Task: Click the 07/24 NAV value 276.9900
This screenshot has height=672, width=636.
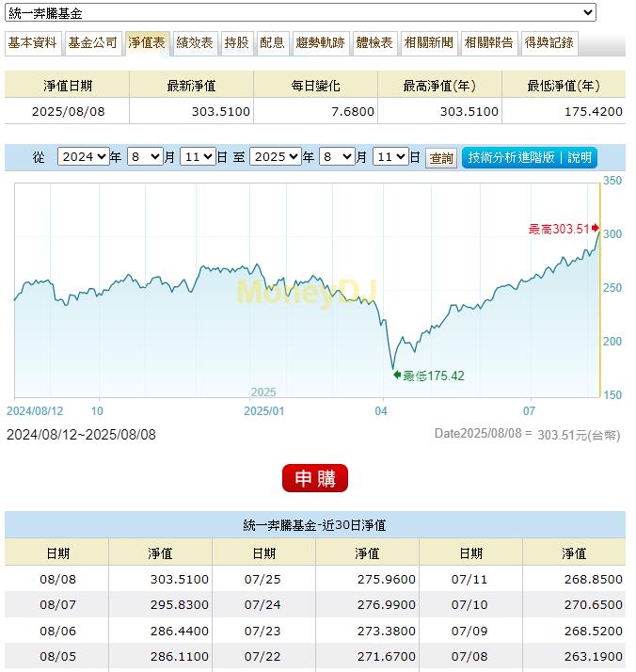Action: click(x=387, y=605)
